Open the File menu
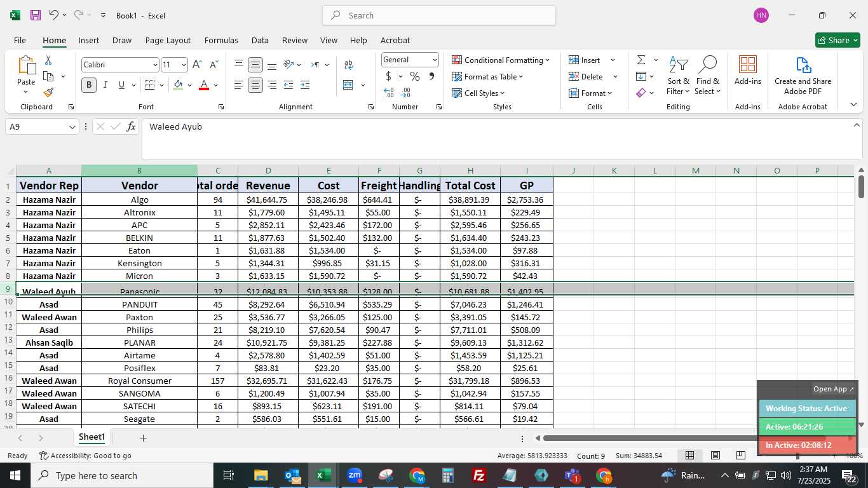 point(20,40)
